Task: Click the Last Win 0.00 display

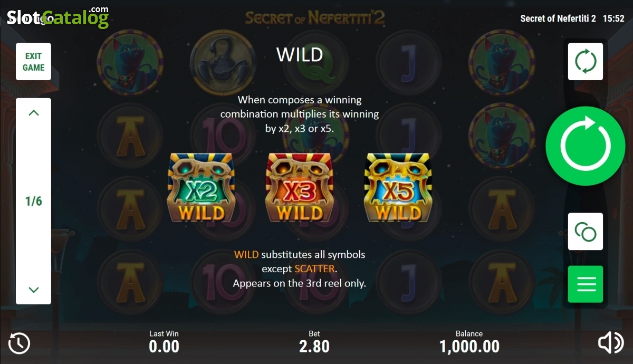Action: 164,347
